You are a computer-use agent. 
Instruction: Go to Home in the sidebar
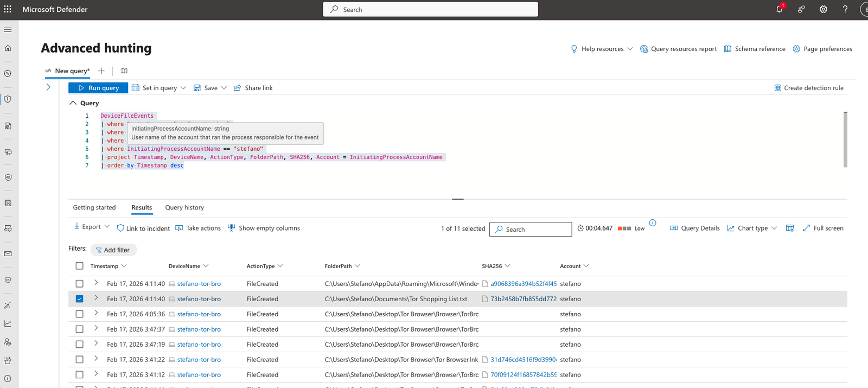tap(8, 48)
